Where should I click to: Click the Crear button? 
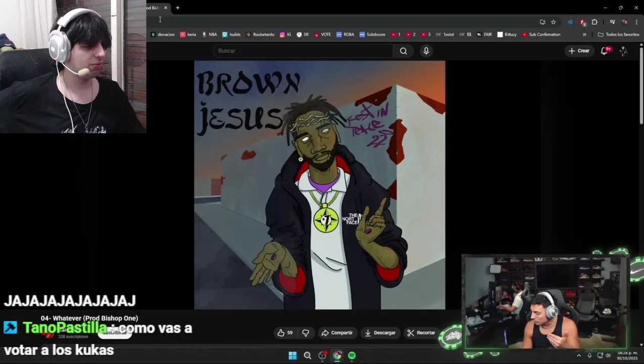pyautogui.click(x=579, y=51)
